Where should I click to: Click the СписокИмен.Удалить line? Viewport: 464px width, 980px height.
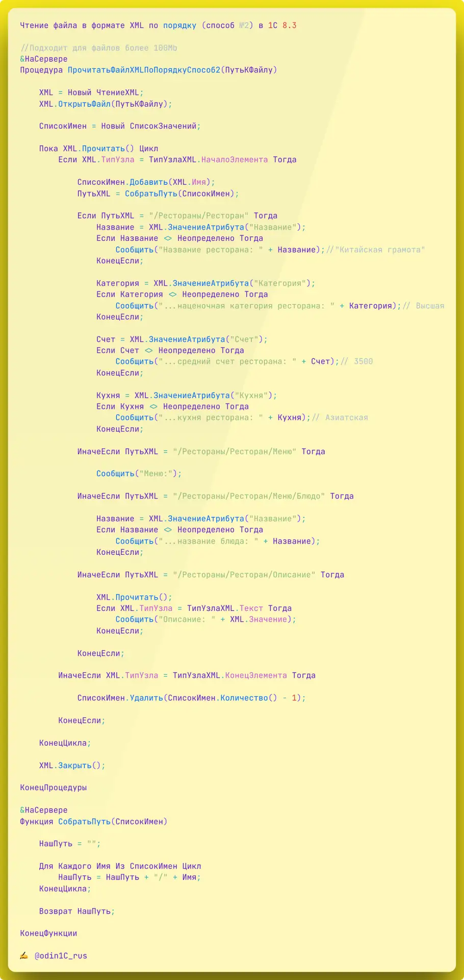point(191,698)
